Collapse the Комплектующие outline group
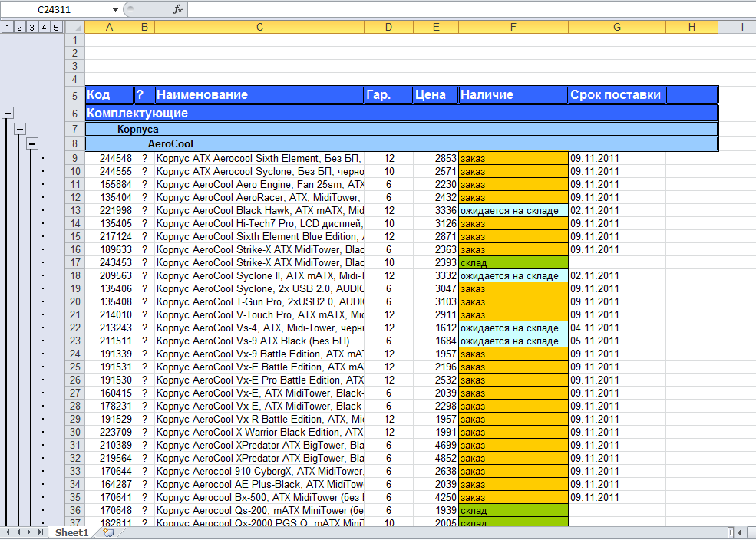The image size is (756, 540). (x=7, y=114)
